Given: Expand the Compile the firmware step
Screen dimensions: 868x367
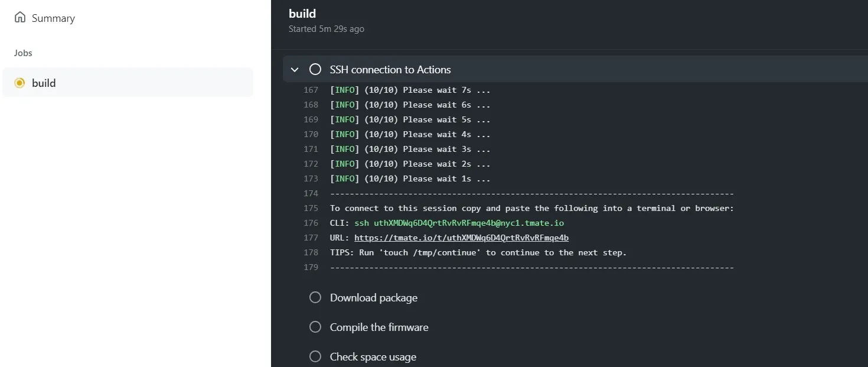Looking at the screenshot, I should click(x=379, y=327).
